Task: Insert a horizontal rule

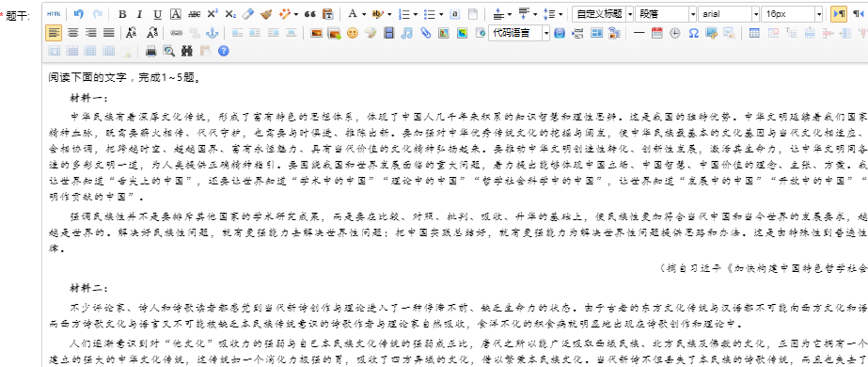Action: pyautogui.click(x=639, y=33)
